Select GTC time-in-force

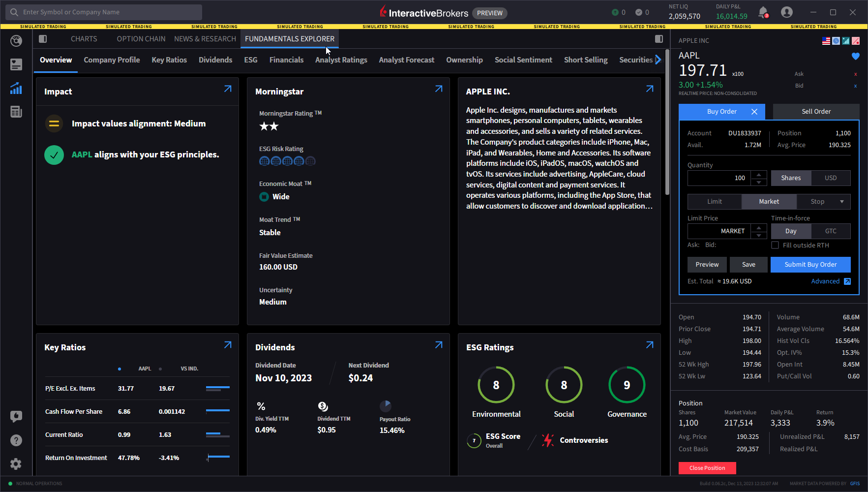coord(831,231)
